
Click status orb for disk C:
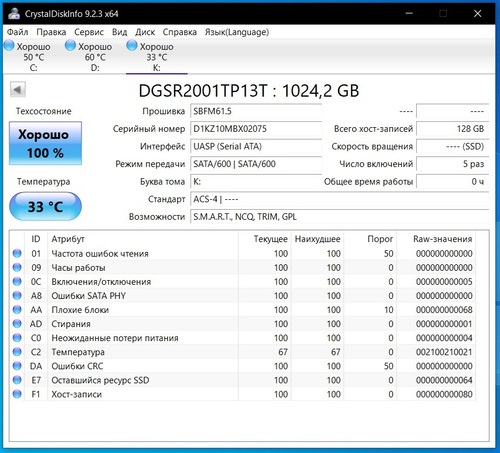[x=9, y=45]
